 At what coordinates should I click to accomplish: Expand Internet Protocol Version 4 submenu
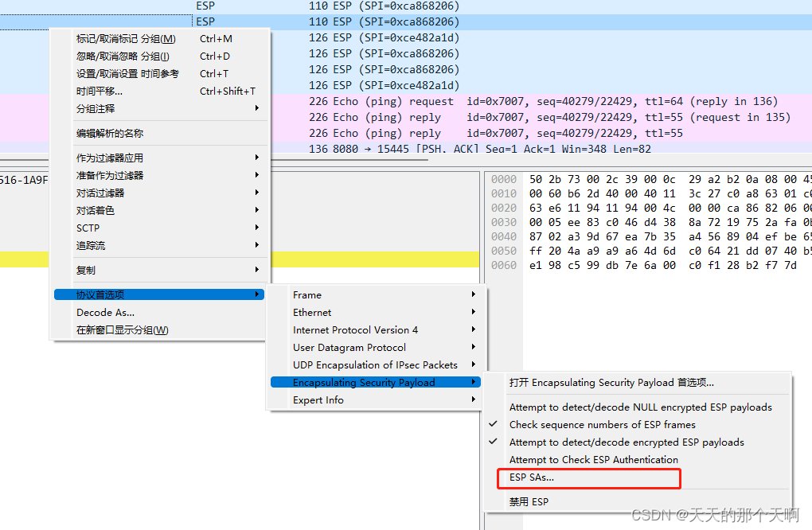coord(355,330)
